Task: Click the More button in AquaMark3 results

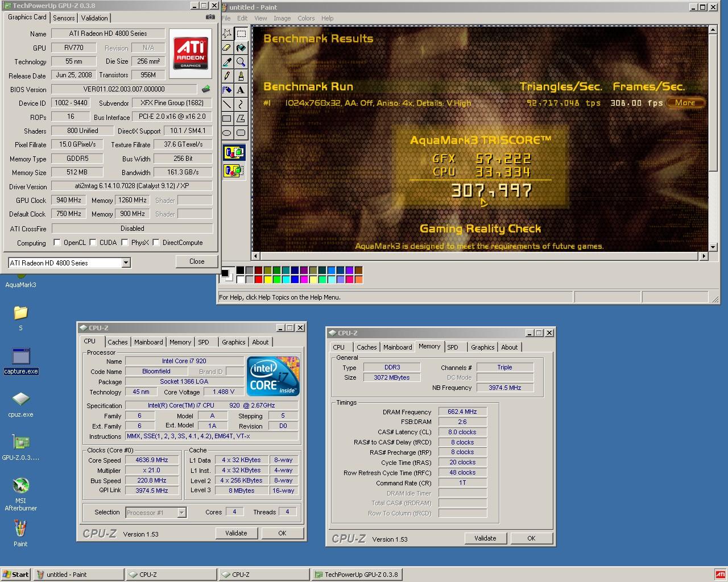Action: (x=685, y=103)
